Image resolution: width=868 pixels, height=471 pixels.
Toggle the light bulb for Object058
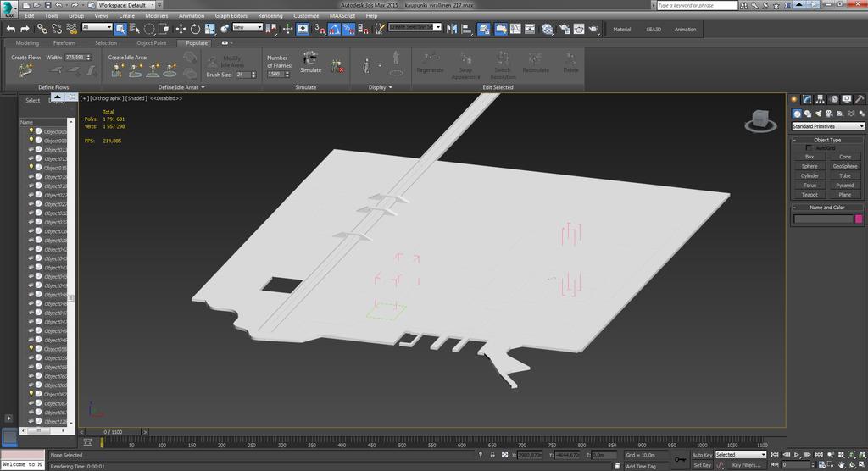coord(31,349)
